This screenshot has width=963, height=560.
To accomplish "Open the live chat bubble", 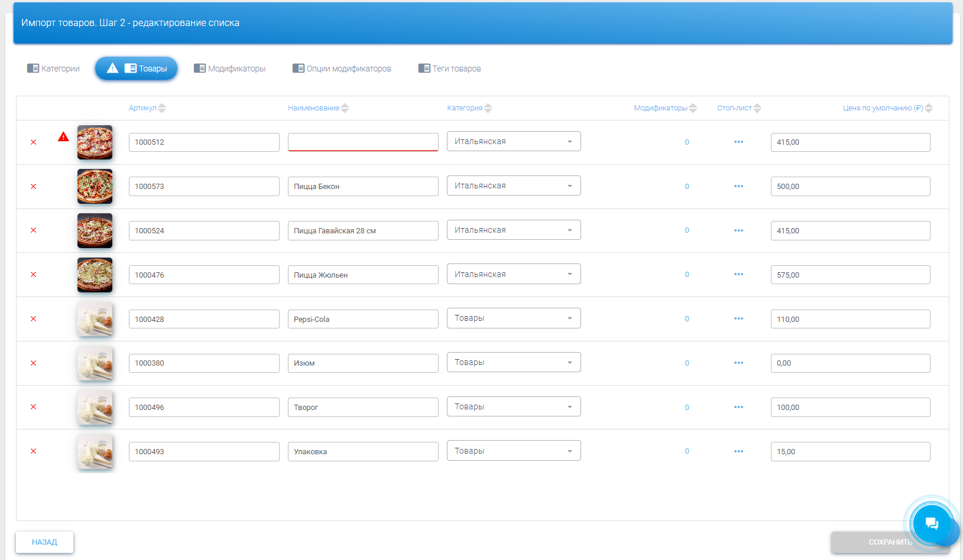I will click(931, 523).
